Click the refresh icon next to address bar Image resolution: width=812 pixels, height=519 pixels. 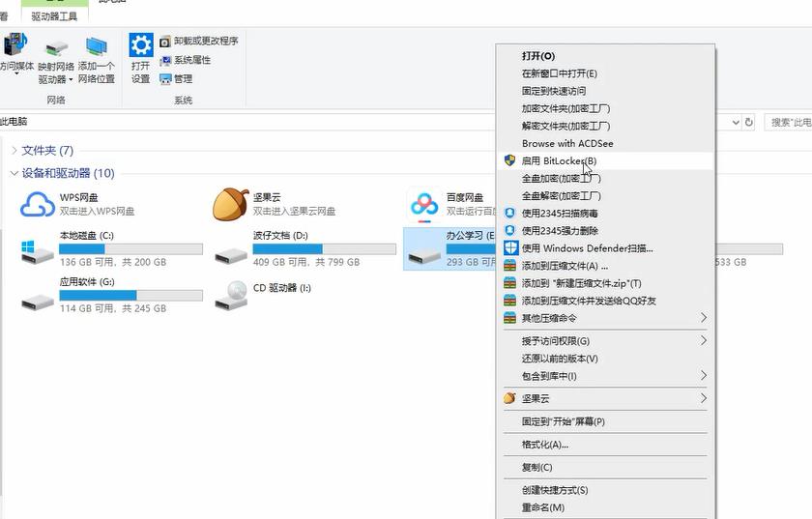[x=749, y=122]
